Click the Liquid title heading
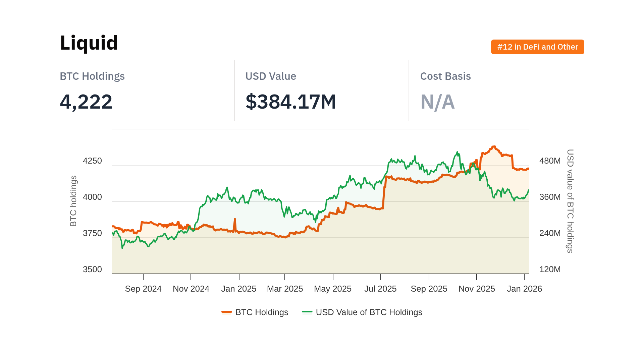The image size is (644, 362). (89, 43)
